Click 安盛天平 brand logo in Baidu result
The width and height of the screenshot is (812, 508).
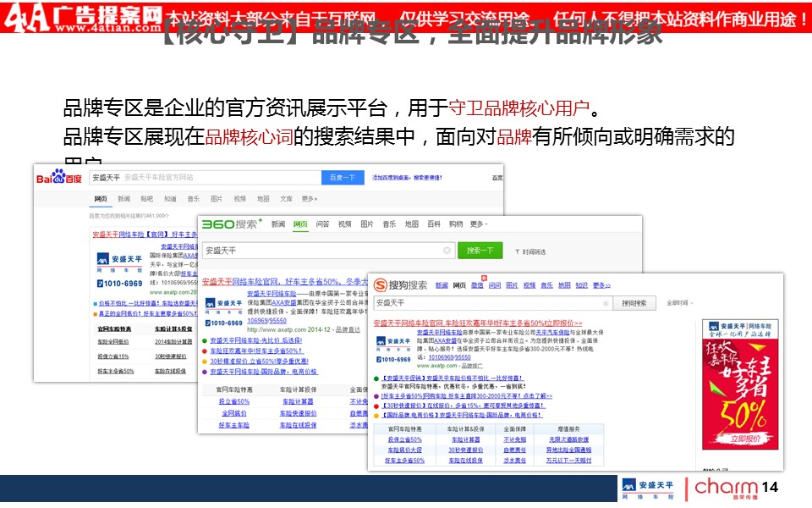(x=119, y=261)
